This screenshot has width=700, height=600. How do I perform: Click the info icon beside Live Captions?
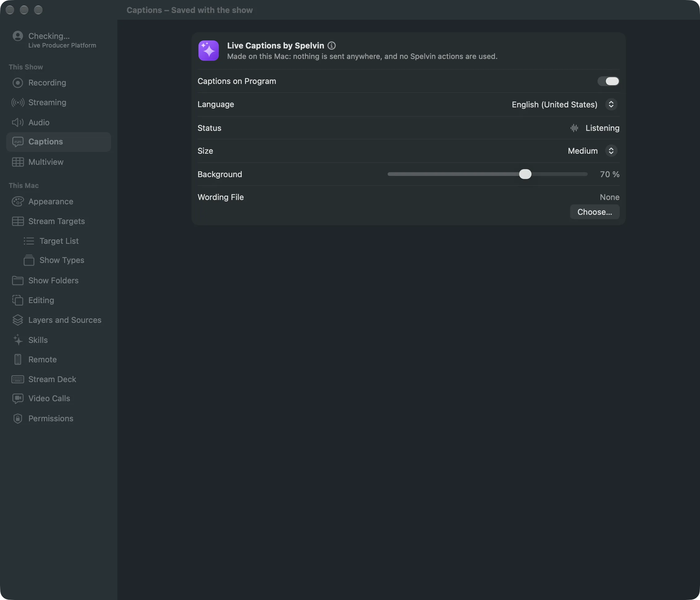click(x=331, y=46)
